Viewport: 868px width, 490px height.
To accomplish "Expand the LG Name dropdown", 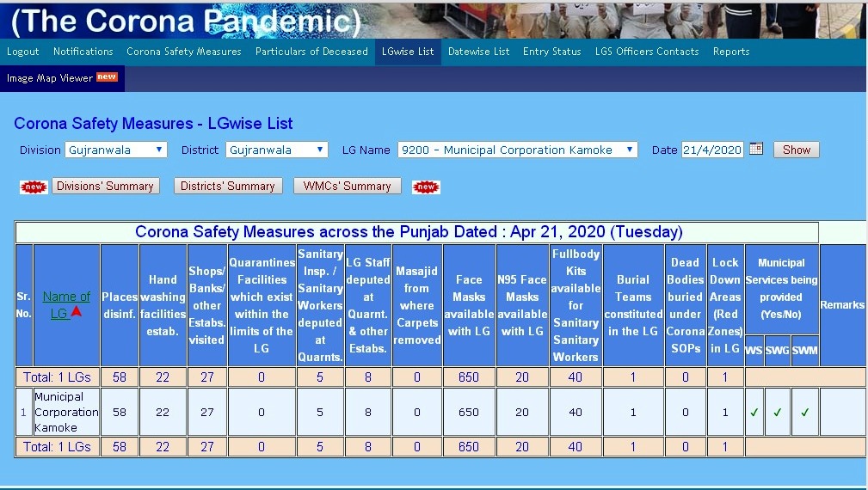I will coord(518,150).
